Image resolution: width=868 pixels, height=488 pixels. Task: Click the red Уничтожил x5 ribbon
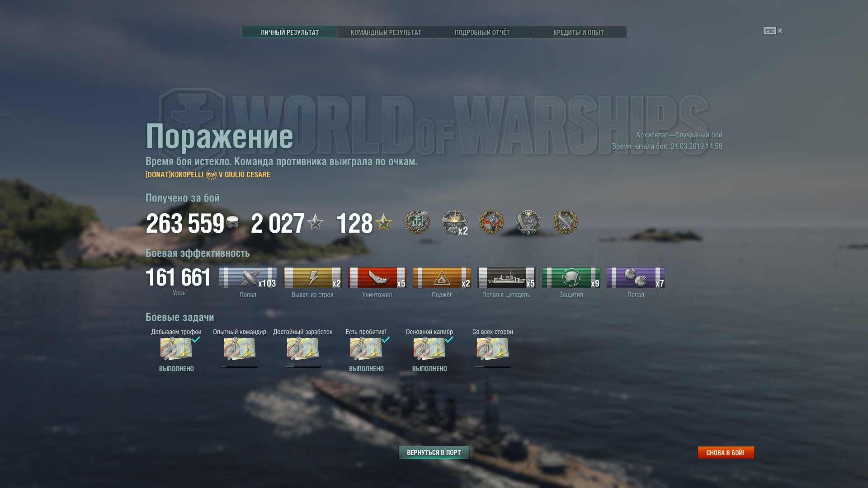click(x=377, y=277)
